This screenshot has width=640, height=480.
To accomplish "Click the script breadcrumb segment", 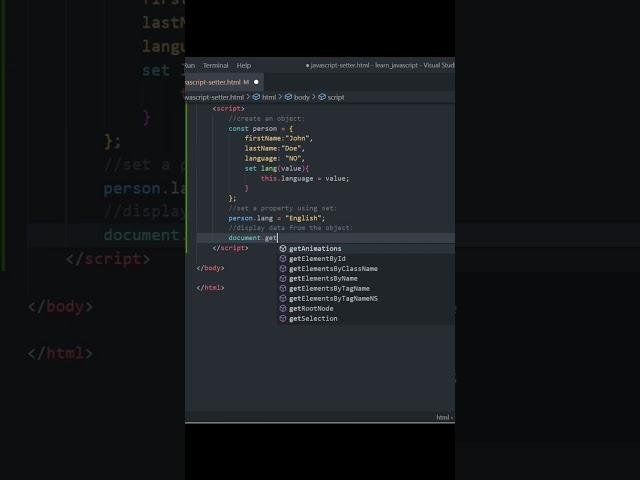I will [x=336, y=97].
